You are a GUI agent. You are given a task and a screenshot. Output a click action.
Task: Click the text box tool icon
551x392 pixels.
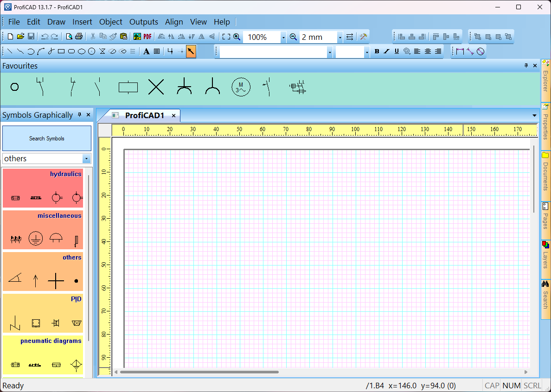pos(157,51)
